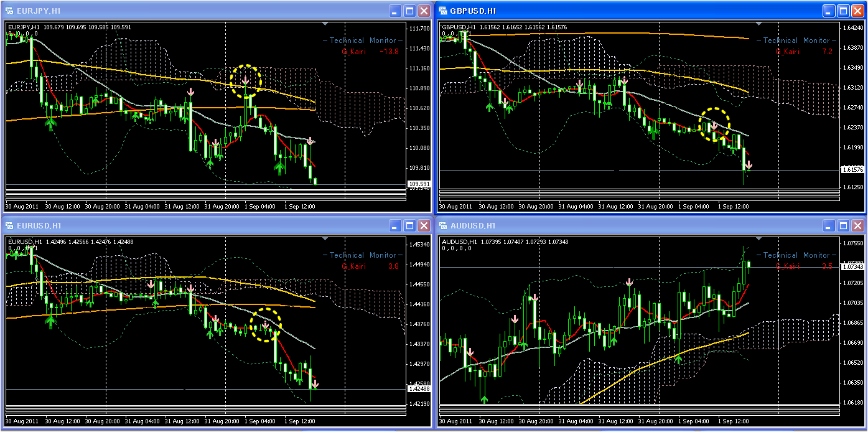868x432 pixels.
Task: Click '1 Sep 12:00' on AUDUSD time axis
Action: point(734,421)
